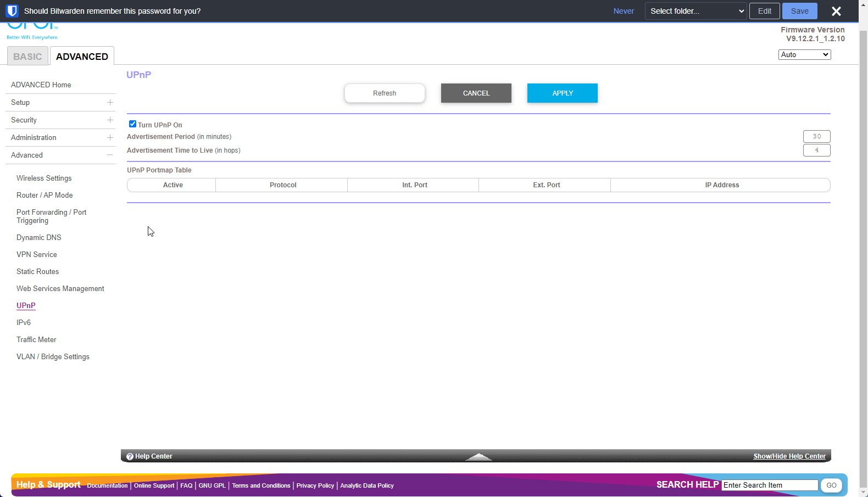
Task: Click the Bitwarden shield icon
Action: coord(12,11)
